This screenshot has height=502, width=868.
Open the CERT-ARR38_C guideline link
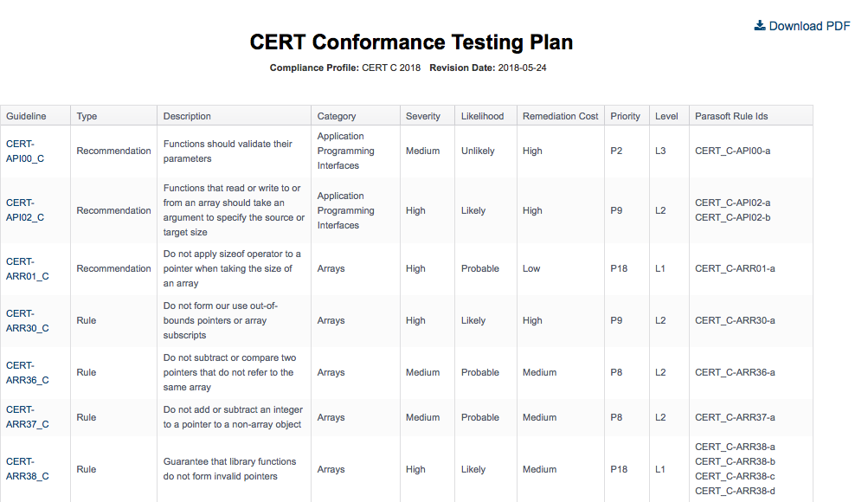coord(27,469)
